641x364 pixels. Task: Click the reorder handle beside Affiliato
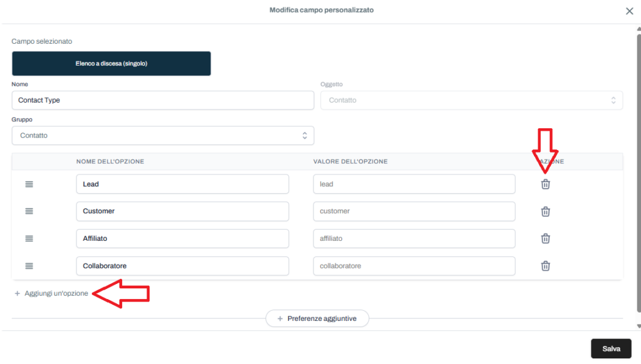click(29, 238)
